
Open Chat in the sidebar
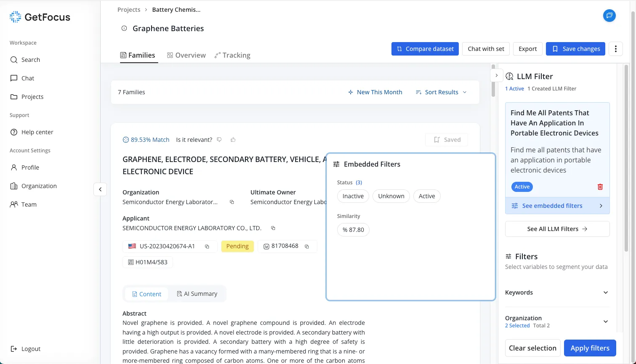click(x=22, y=78)
